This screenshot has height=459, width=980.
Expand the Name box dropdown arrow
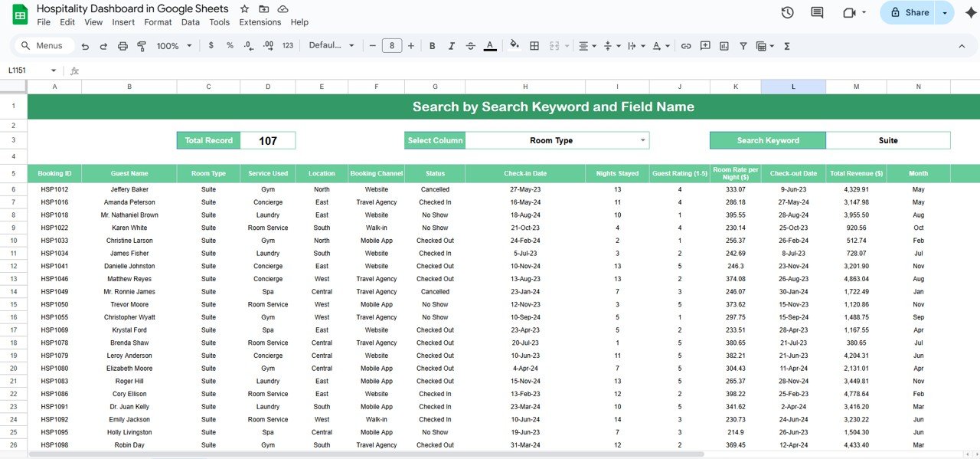point(54,70)
